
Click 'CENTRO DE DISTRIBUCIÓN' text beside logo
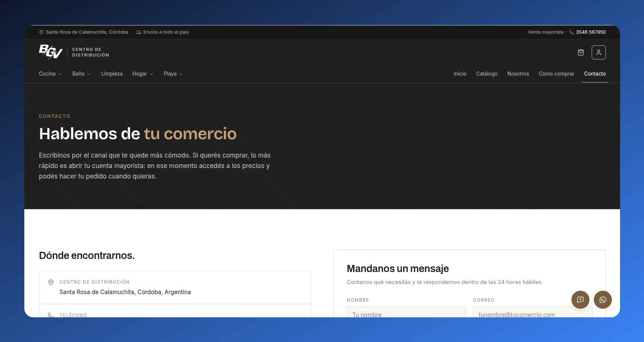click(91, 52)
